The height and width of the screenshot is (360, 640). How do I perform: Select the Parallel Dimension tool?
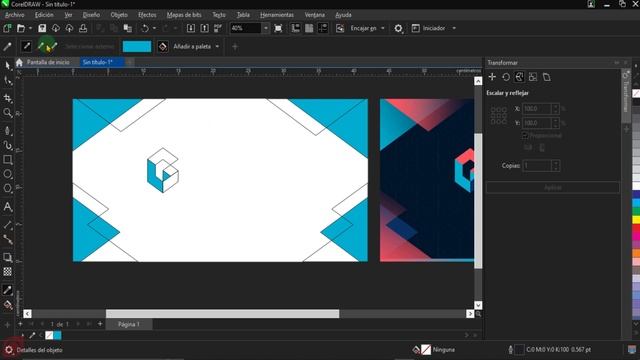(7, 225)
